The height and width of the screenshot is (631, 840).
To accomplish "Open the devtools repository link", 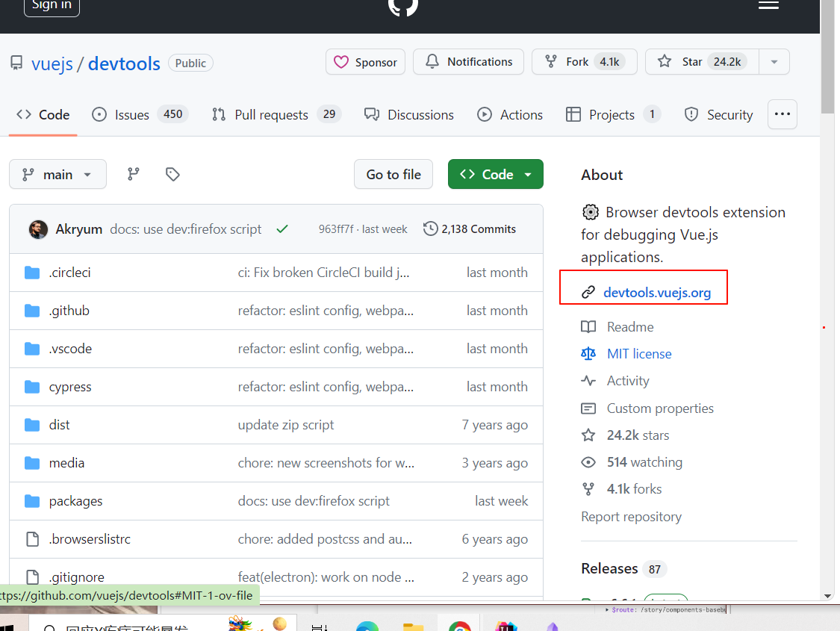I will (x=124, y=63).
